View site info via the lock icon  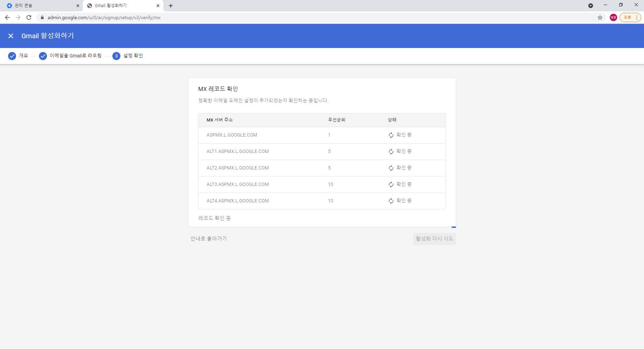click(x=42, y=17)
